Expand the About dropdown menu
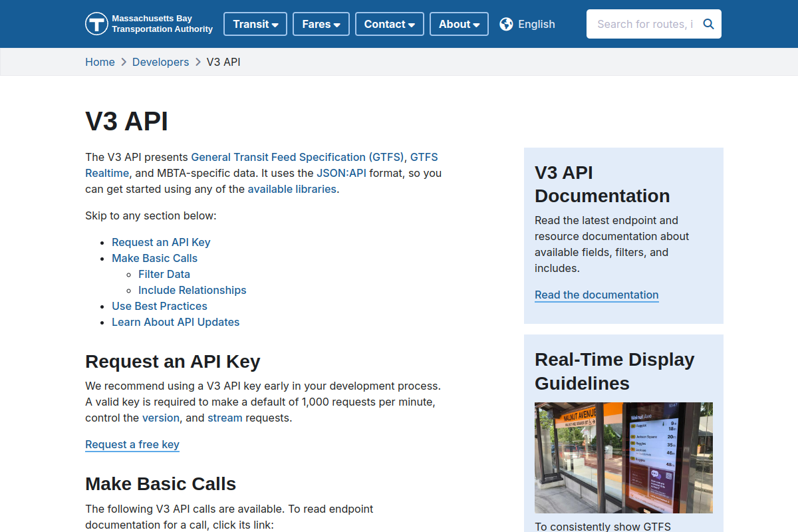Screen dimensions: 798x532 pos(459,24)
